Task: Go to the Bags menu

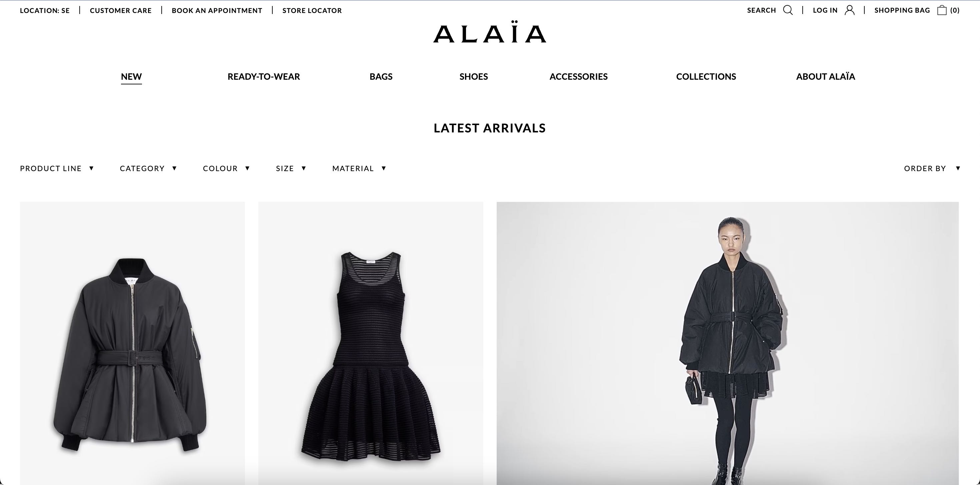Action: tap(381, 76)
